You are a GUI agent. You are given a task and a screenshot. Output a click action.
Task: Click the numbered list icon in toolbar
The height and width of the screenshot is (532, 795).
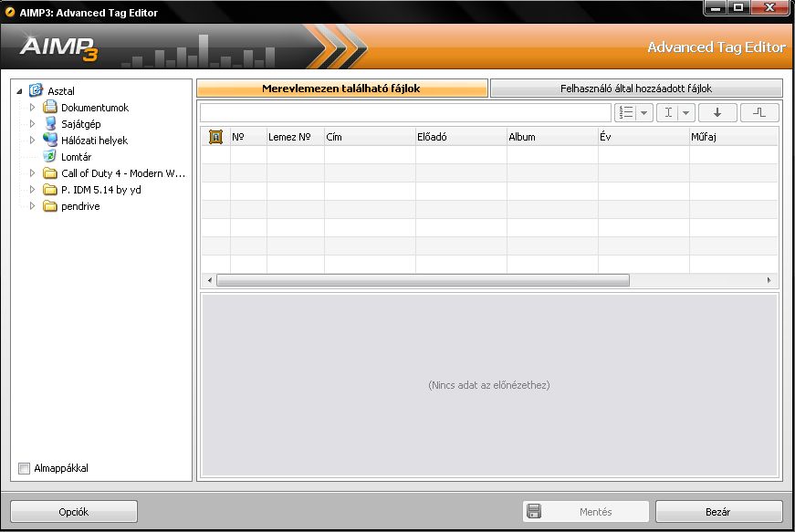tap(626, 112)
